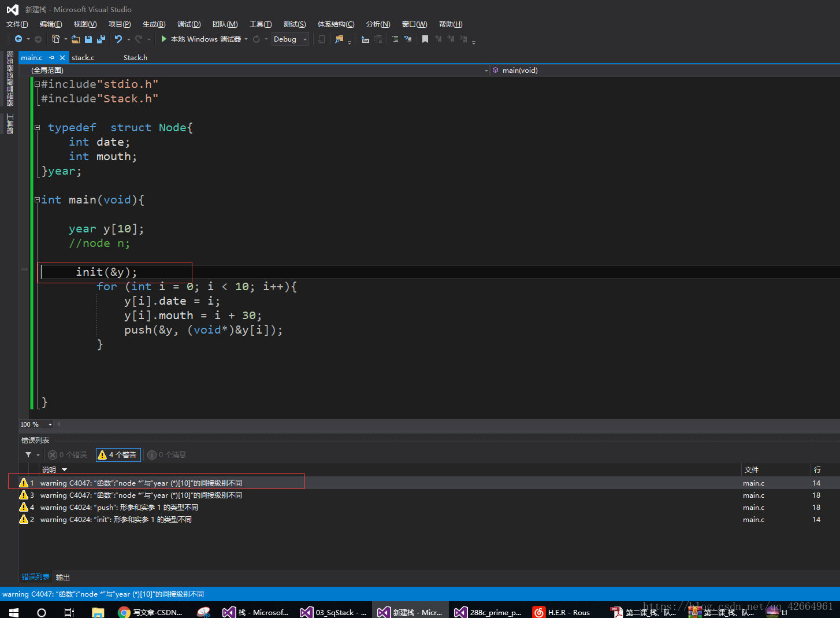Save the current file with the disk icon
The height and width of the screenshot is (618, 840).
click(88, 39)
